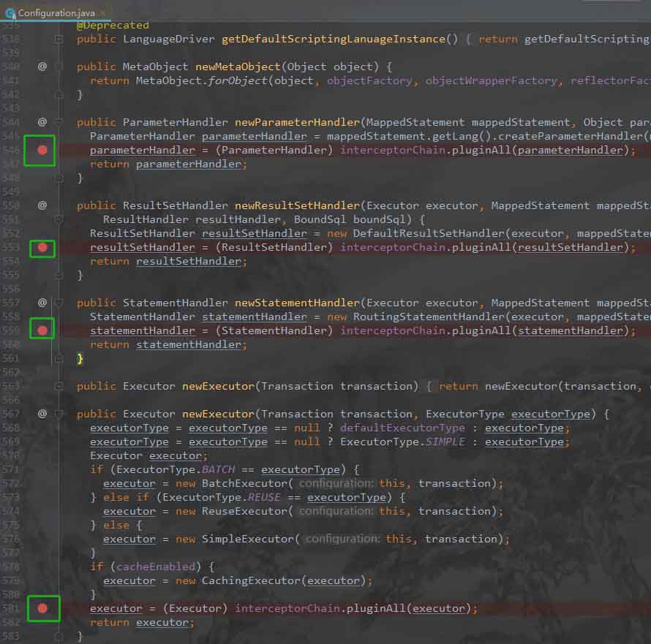The image size is (651, 644).
Task: Click the @Deprecated annotation
Action: (x=113, y=26)
